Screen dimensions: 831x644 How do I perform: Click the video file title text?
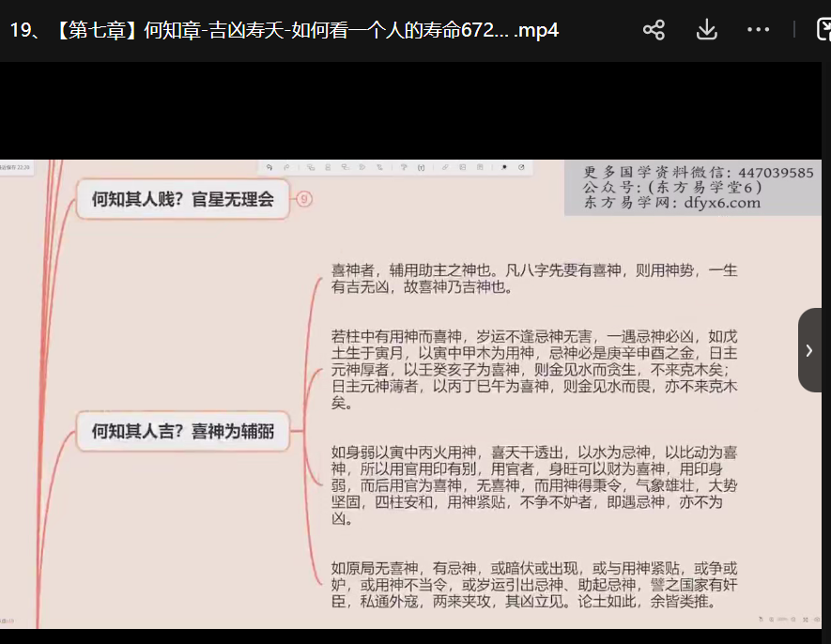(x=284, y=30)
